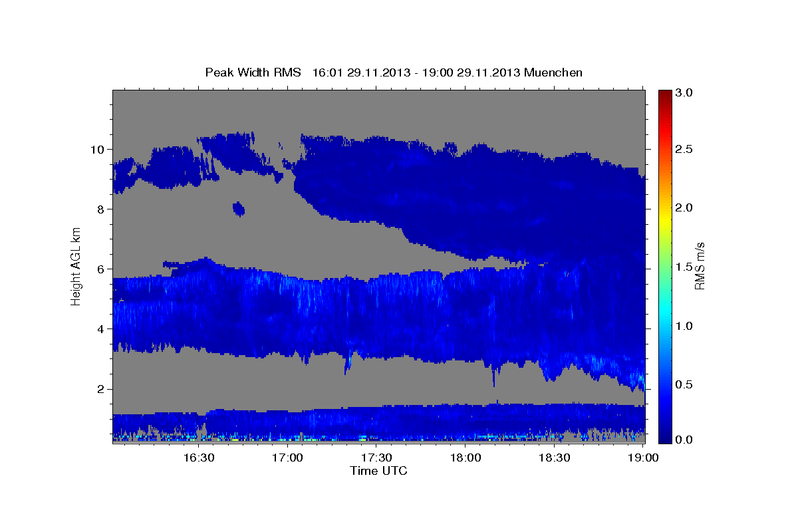Click the 18:00 time tick label
The image size is (798, 532).
(x=465, y=458)
